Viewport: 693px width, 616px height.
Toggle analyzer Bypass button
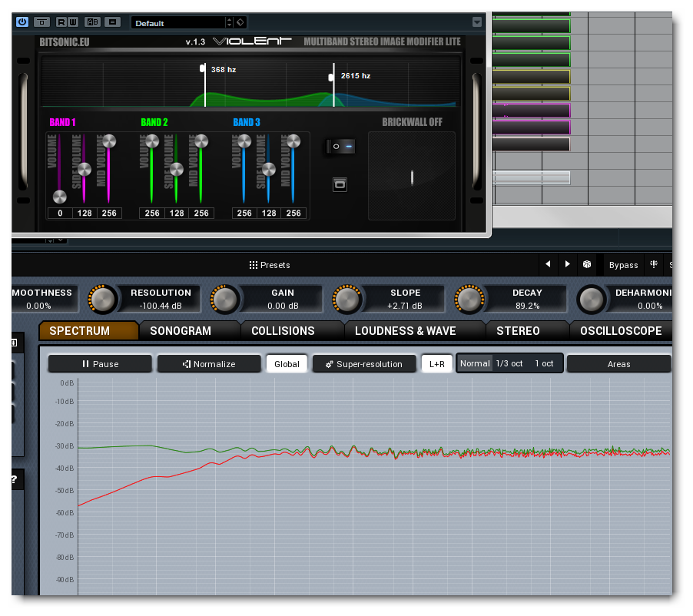(623, 265)
